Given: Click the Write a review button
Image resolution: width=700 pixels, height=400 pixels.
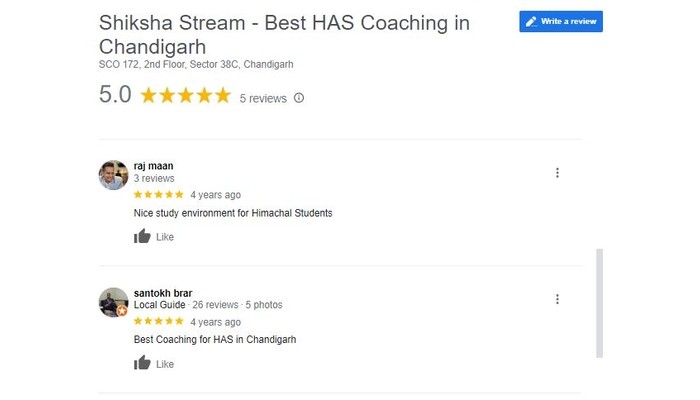Looking at the screenshot, I should click(x=561, y=21).
